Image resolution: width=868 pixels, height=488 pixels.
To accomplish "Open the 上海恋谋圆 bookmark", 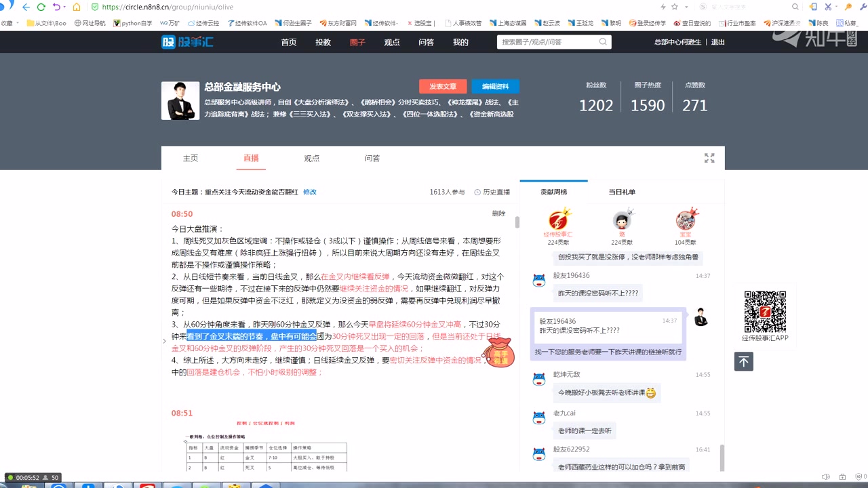I will coord(508,22).
